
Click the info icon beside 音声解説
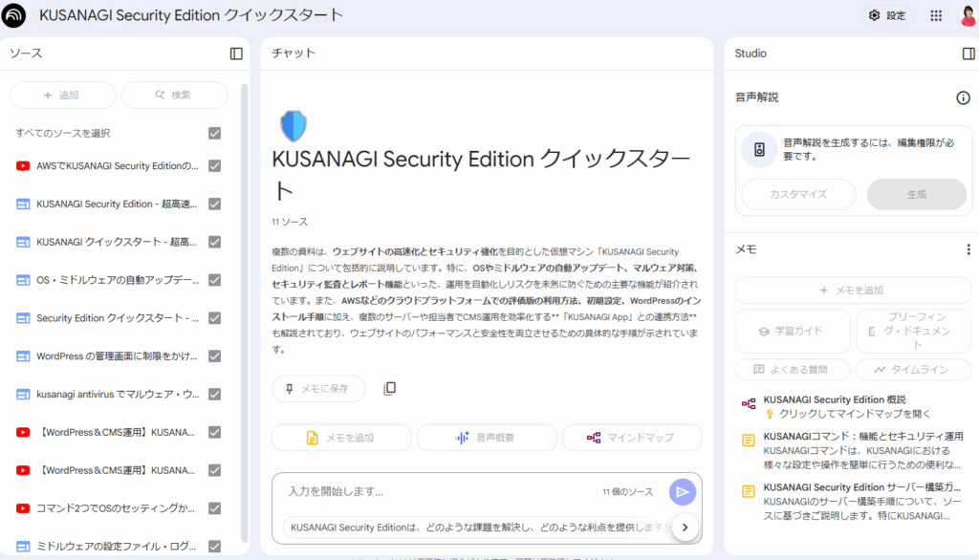click(964, 97)
